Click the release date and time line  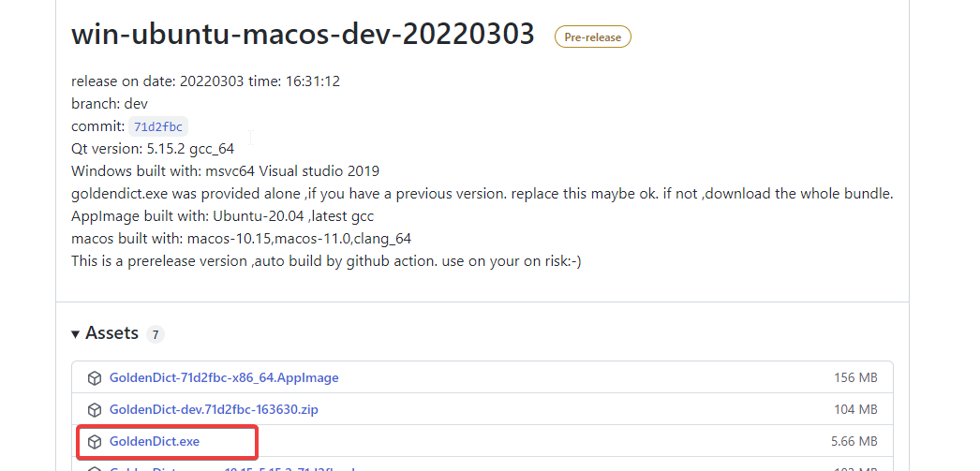205,81
